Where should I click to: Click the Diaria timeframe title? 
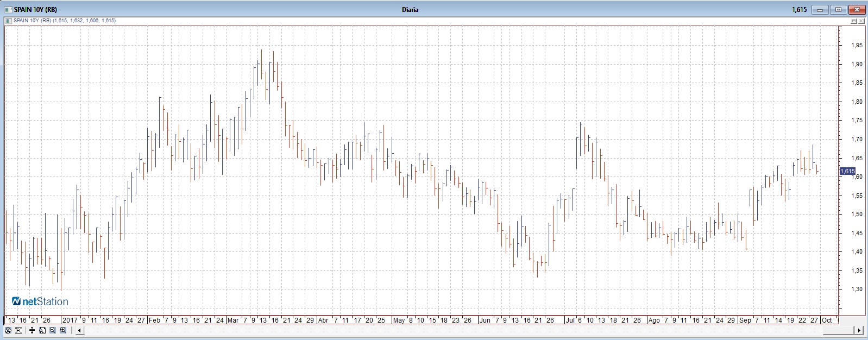tap(410, 10)
